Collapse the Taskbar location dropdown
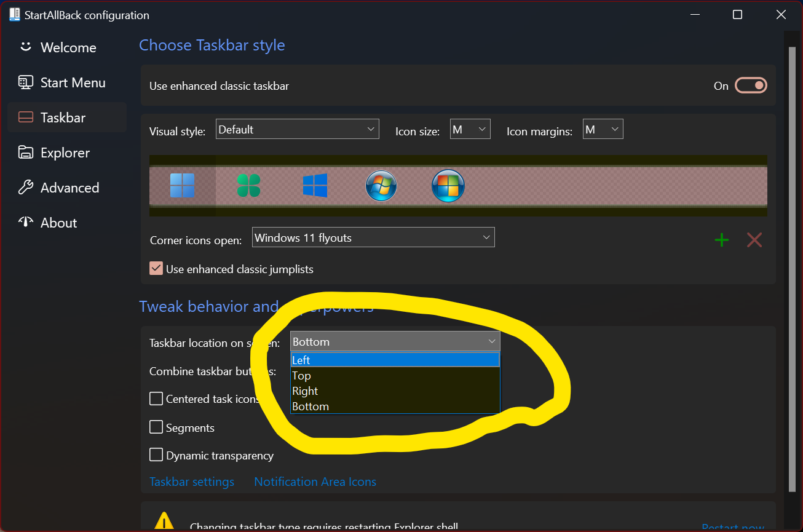The height and width of the screenshot is (532, 803). pos(395,341)
